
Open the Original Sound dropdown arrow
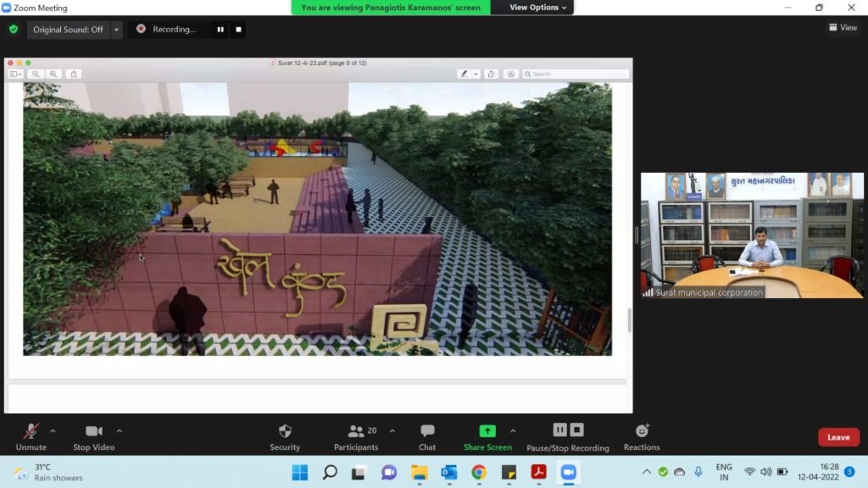click(116, 30)
